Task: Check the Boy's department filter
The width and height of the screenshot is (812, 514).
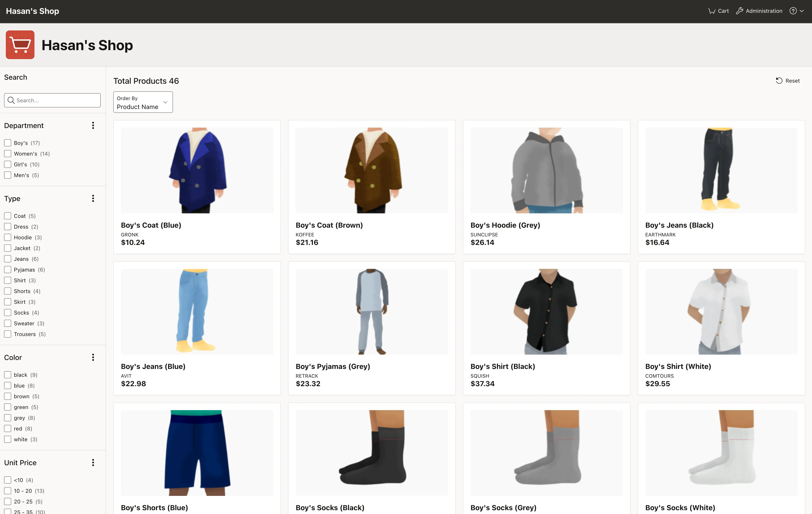Action: 8,143
